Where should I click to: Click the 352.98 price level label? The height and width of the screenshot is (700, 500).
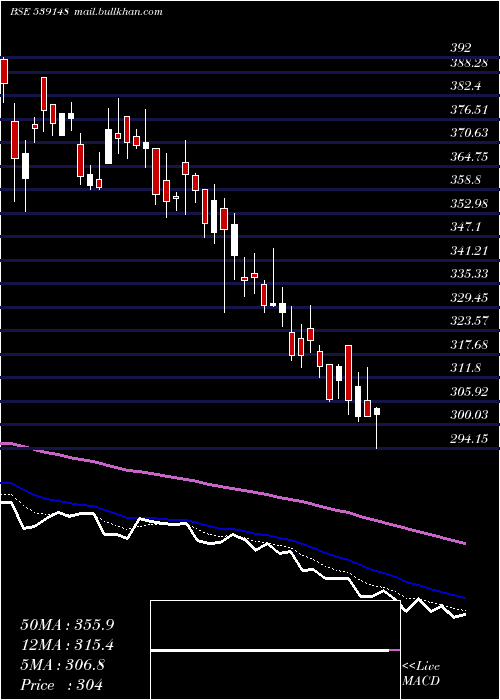(469, 204)
